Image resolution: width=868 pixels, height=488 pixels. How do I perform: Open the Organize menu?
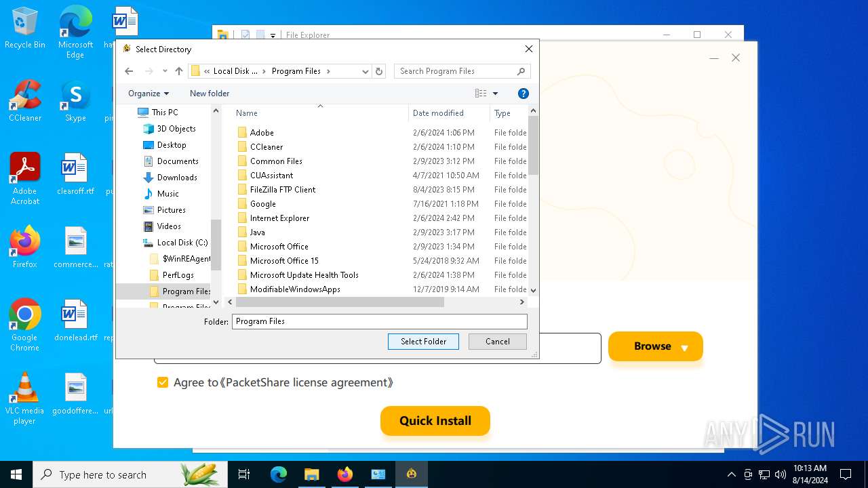tap(149, 94)
